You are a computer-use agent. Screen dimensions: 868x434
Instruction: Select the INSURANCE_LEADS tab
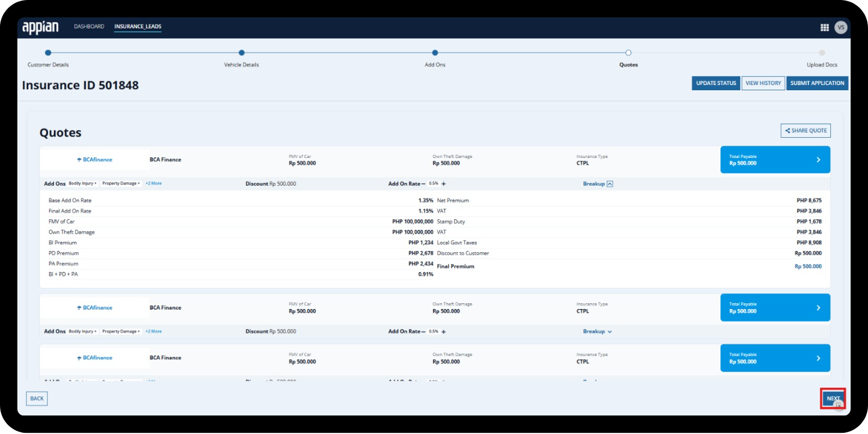point(138,27)
